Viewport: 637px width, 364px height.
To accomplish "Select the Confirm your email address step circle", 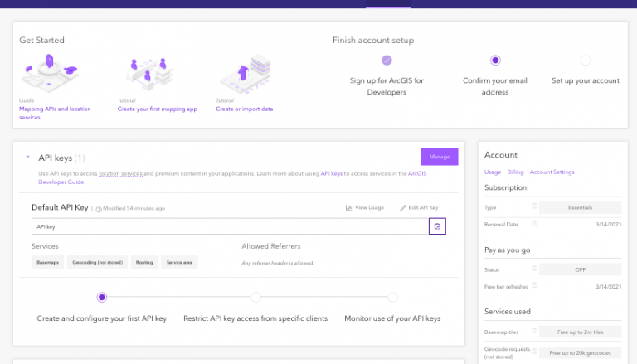I will pyautogui.click(x=495, y=61).
